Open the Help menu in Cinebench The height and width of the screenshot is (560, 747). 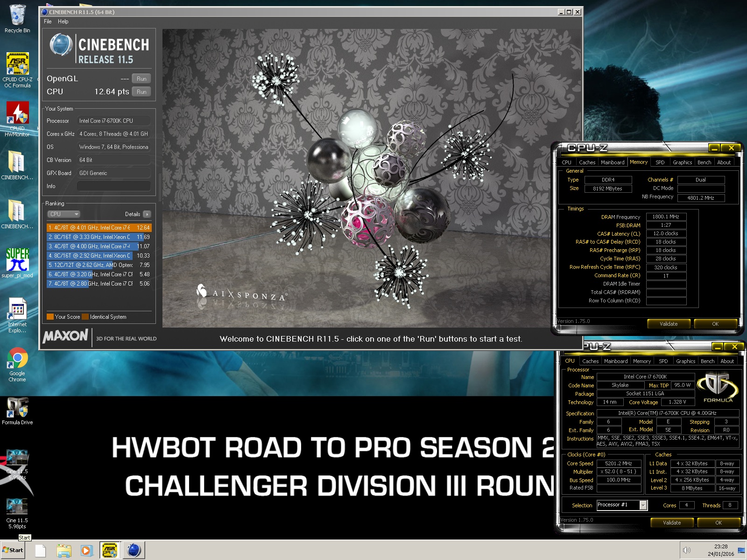pos(63,21)
